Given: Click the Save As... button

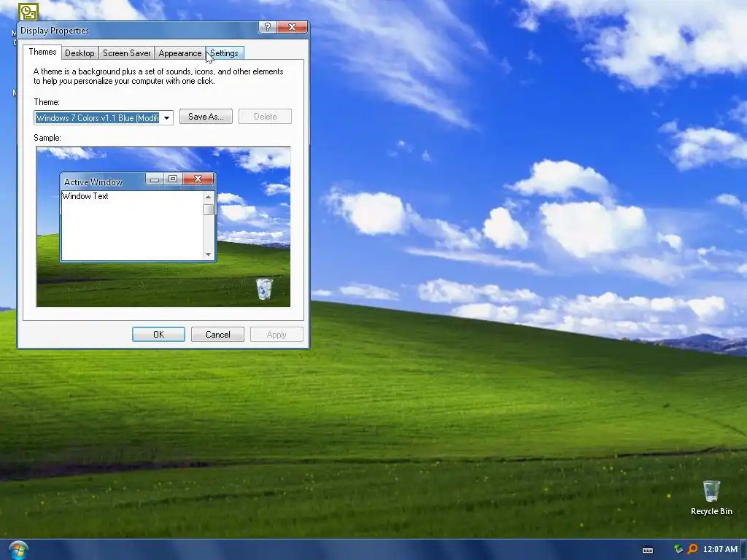Looking at the screenshot, I should 206,117.
